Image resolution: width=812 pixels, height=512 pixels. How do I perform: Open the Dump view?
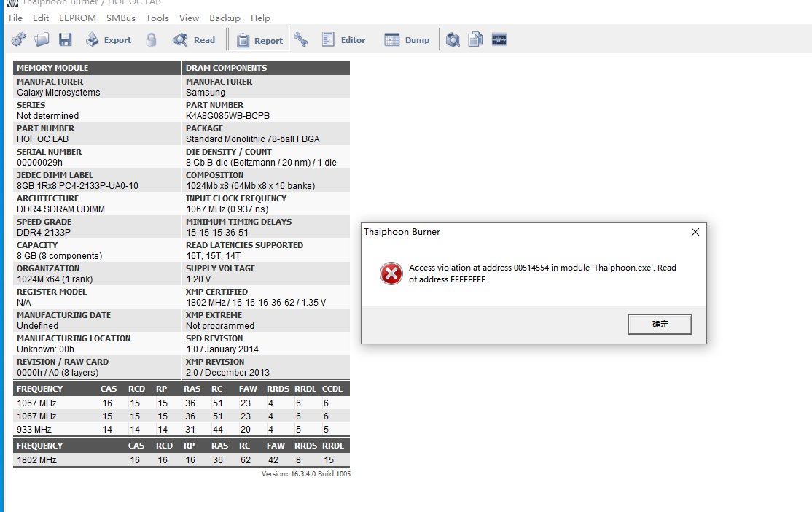(x=407, y=40)
